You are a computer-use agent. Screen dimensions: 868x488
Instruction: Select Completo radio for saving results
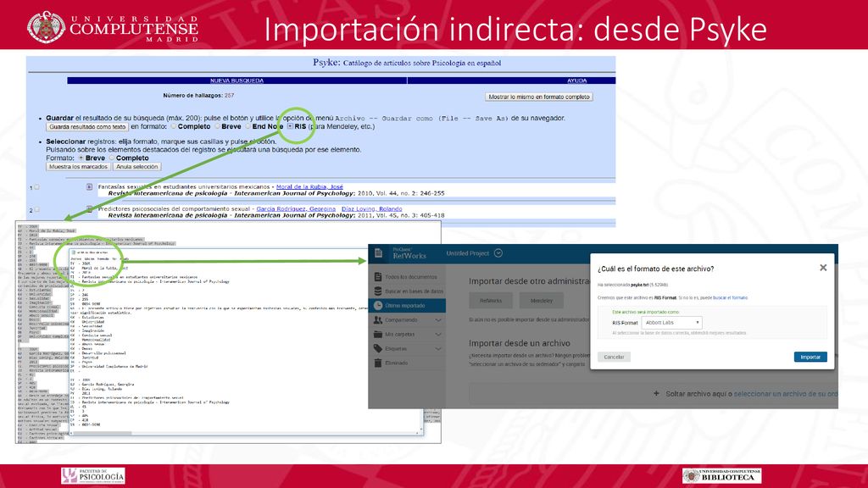click(173, 126)
